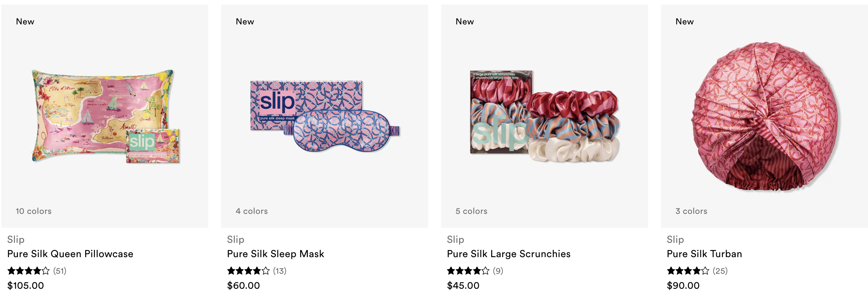868x291 pixels.
Task: Select the 5 colors label
Action: [471, 211]
